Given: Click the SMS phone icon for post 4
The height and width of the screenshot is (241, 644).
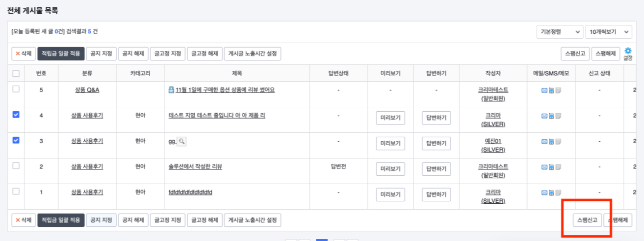Looking at the screenshot, I should [x=551, y=116].
